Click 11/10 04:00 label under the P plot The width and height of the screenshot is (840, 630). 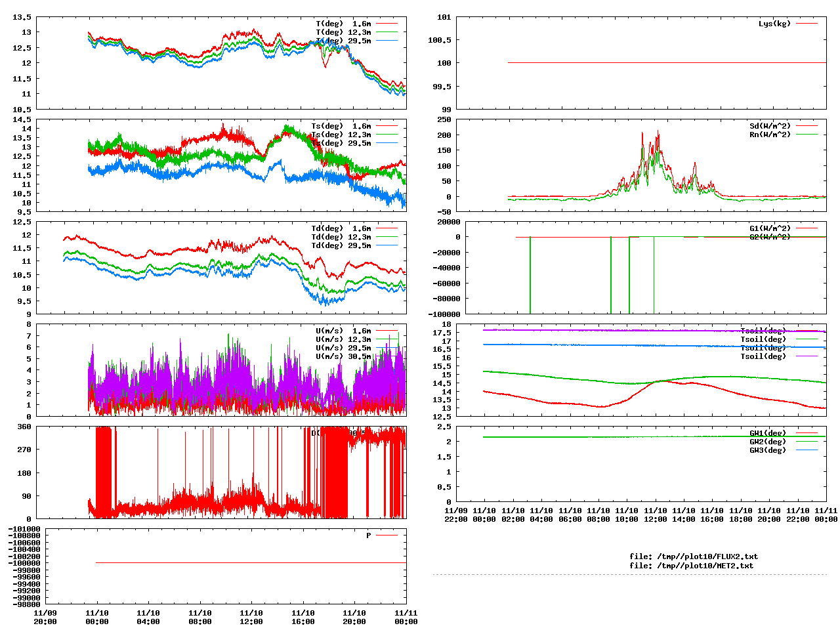tap(148, 617)
